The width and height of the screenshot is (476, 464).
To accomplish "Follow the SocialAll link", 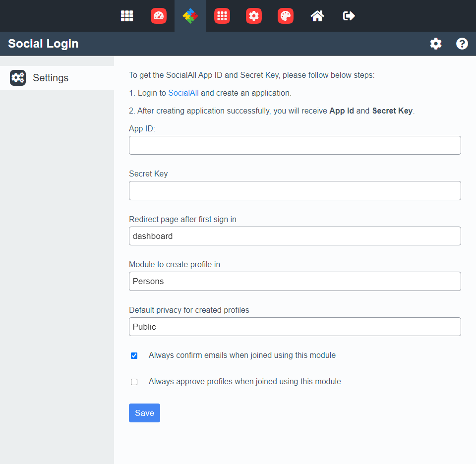I will click(x=183, y=93).
